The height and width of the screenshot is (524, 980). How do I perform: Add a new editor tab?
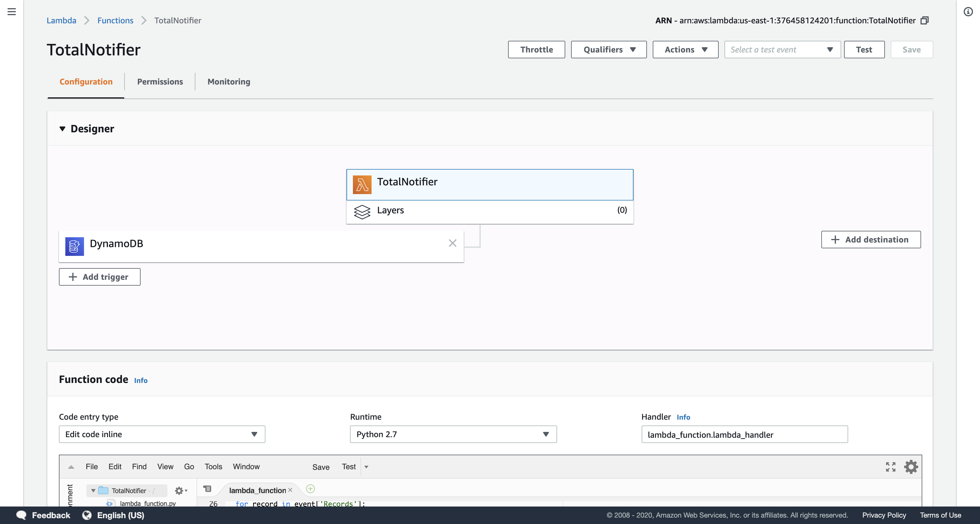click(310, 489)
